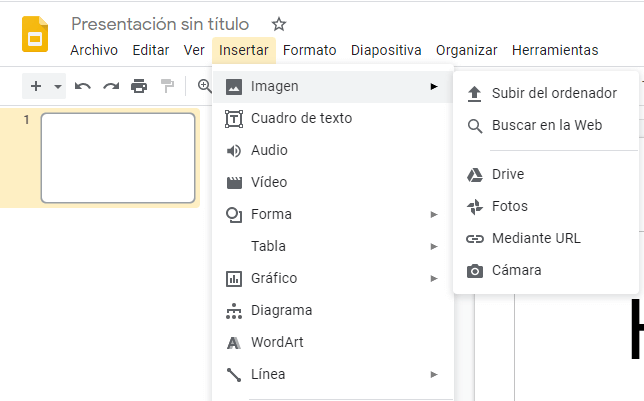This screenshot has width=644, height=401.
Task: Click the Gráfico chart icon
Action: (x=234, y=279)
